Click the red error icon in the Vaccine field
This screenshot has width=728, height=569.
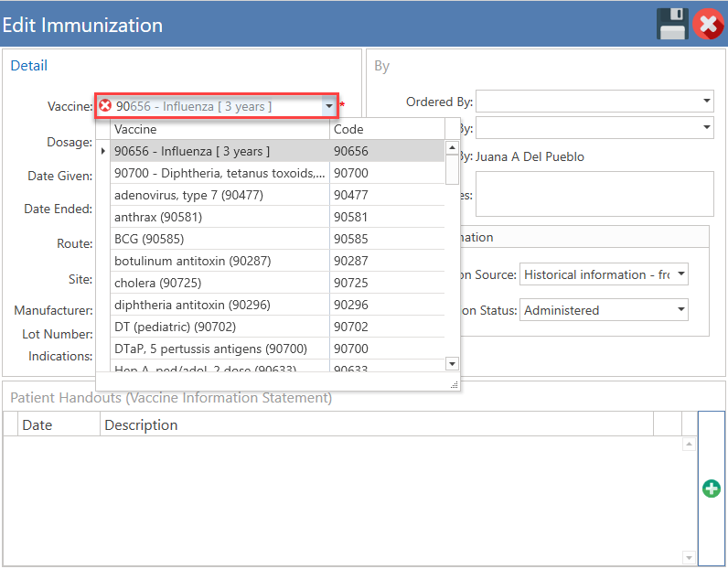106,106
